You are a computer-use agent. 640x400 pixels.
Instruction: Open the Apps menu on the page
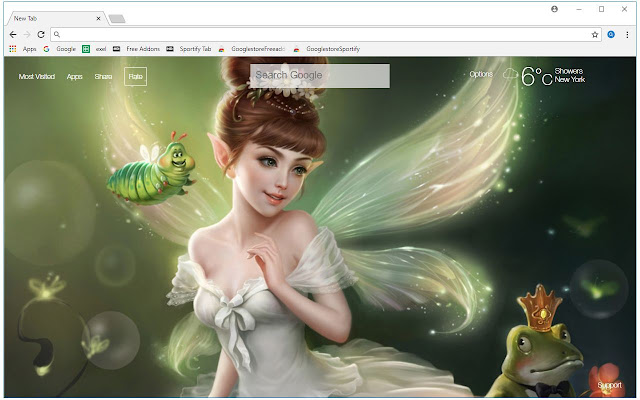click(75, 76)
